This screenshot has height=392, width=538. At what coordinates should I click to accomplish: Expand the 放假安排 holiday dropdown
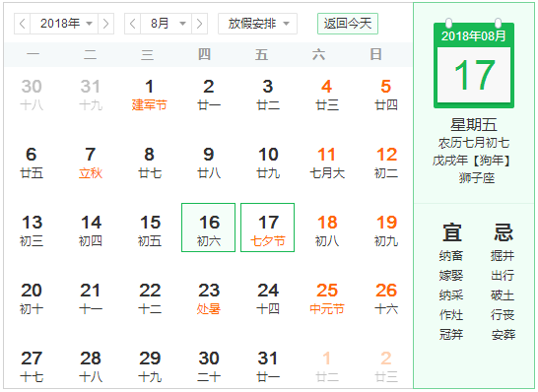[x=258, y=24]
